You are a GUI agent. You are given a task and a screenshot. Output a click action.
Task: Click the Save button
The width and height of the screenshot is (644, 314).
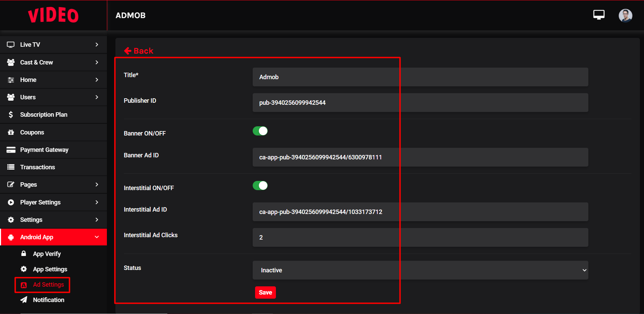coord(265,292)
